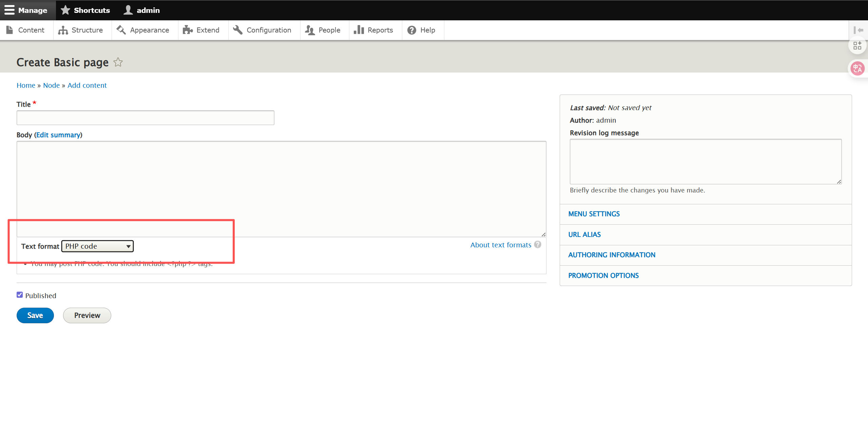Open the Text format dropdown

pos(97,246)
